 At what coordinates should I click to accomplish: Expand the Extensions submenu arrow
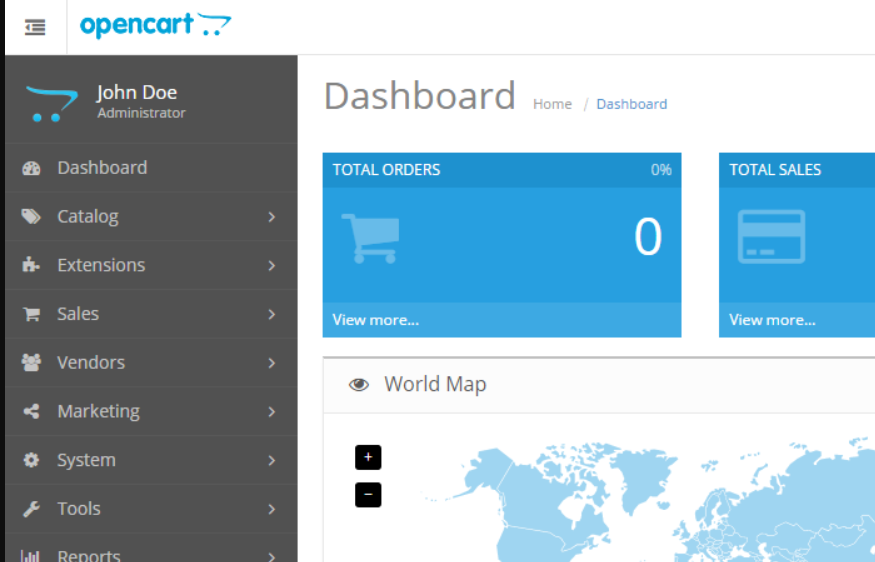point(271,265)
